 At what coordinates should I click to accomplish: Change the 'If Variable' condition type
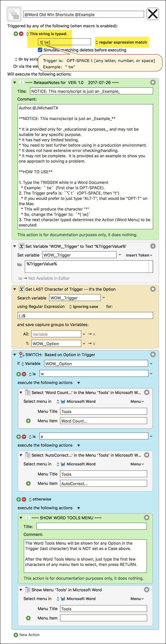click(31, 364)
